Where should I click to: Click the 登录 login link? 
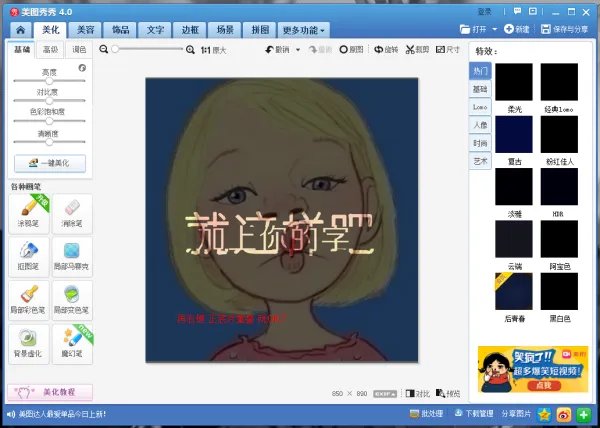pyautogui.click(x=484, y=12)
